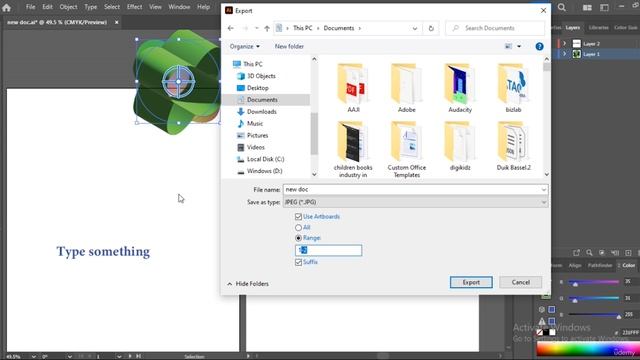Viewport: 640px width, 360px height.
Task: Open the Organize dropdown menu
Action: point(244,46)
